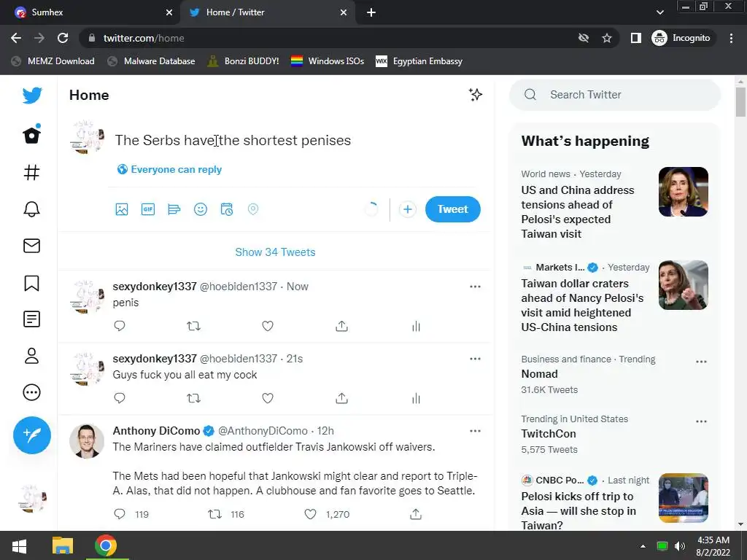Switch to the Sumhex browser tab
This screenshot has width=747, height=560.
click(90, 12)
